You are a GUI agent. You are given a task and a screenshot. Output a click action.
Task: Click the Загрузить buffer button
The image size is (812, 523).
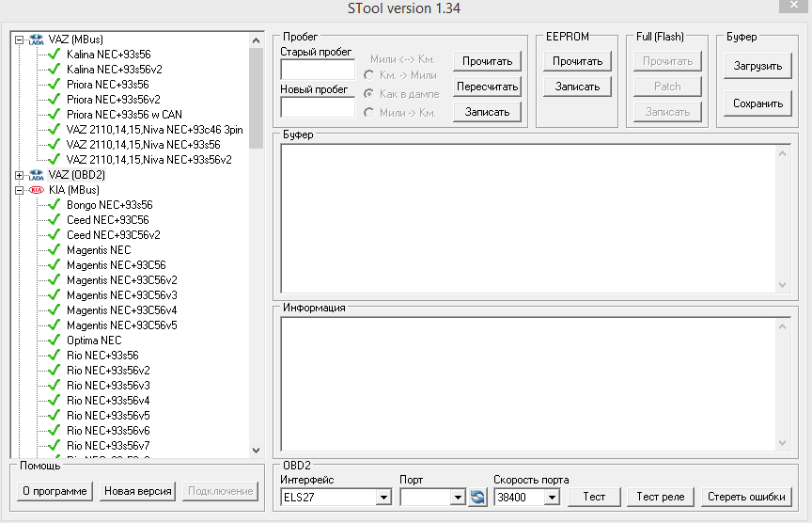pyautogui.click(x=757, y=66)
